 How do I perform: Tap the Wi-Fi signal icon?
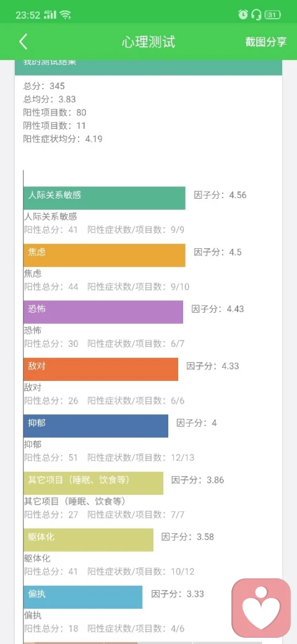pyautogui.click(x=65, y=15)
